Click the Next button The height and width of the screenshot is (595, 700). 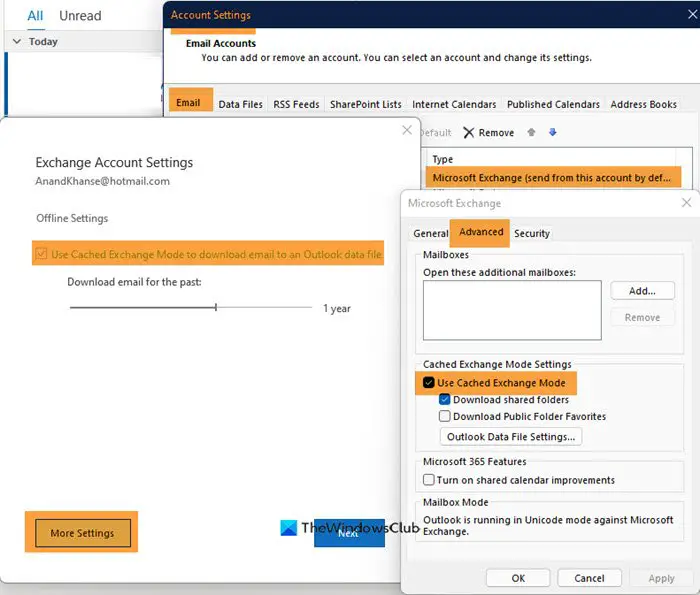[x=349, y=533]
